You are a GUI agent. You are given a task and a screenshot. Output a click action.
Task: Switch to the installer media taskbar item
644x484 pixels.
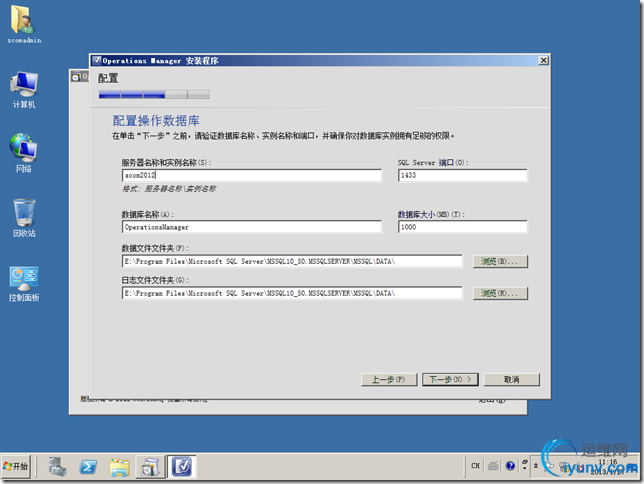pyautogui.click(x=150, y=467)
